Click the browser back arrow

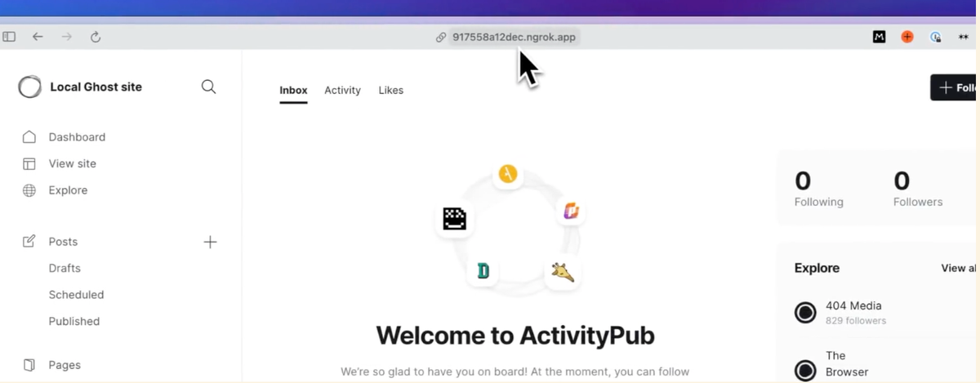point(38,37)
